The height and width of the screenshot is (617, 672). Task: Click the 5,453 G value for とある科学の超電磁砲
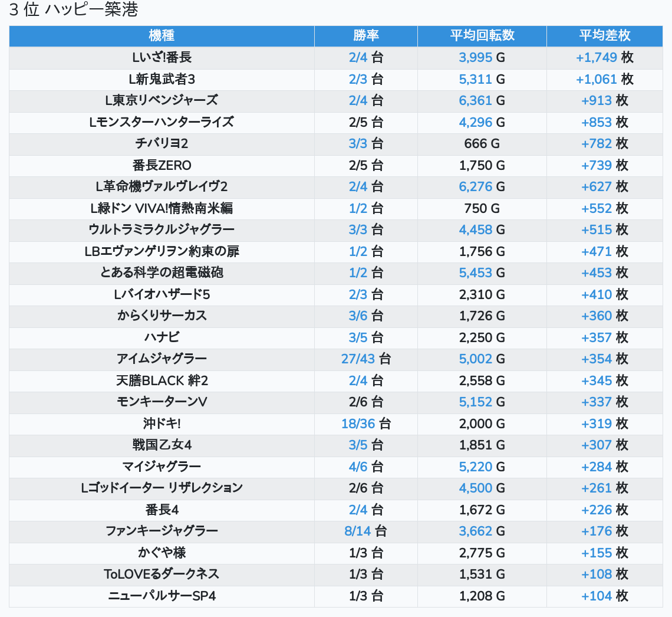click(x=475, y=273)
